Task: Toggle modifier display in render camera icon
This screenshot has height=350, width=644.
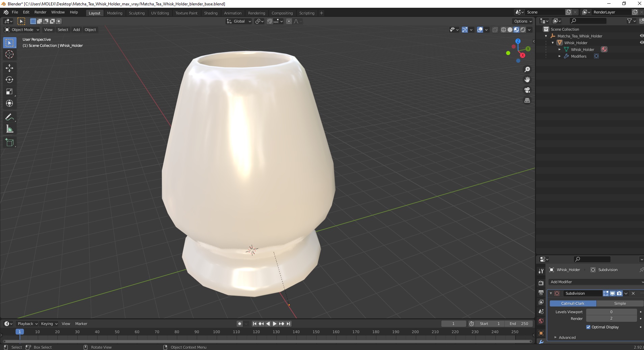Action: [619, 293]
